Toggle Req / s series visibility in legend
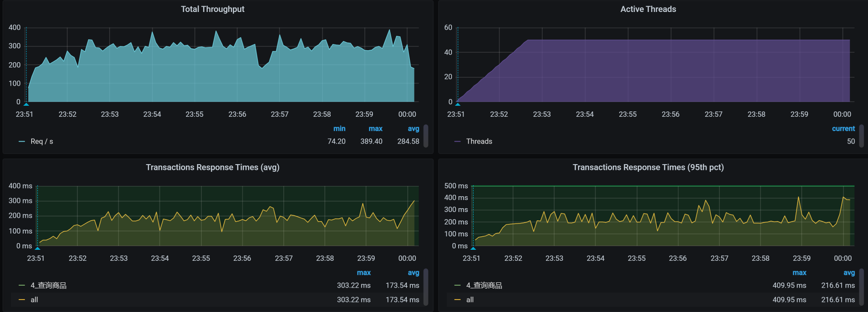 pyautogui.click(x=42, y=142)
